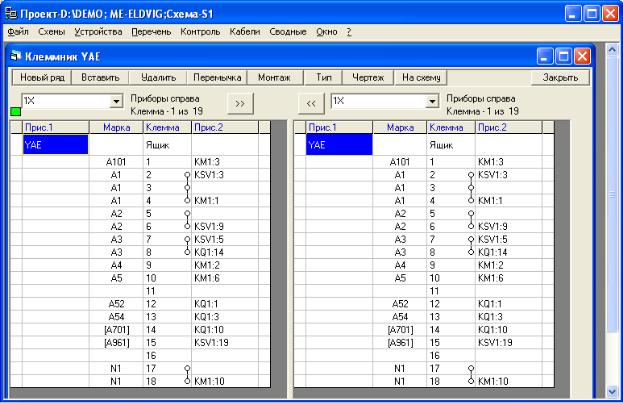Click the << previous terminal block button
This screenshot has height=403, width=623.
[311, 102]
